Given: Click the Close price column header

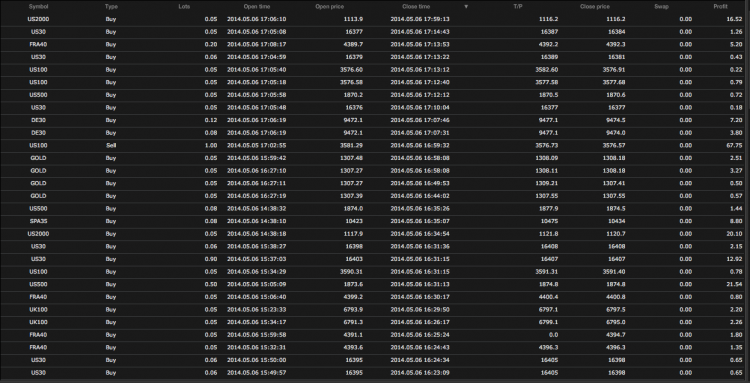Looking at the screenshot, I should click(x=595, y=7).
